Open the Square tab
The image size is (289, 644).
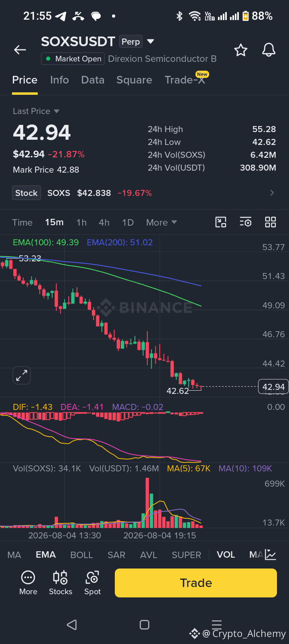click(x=134, y=80)
